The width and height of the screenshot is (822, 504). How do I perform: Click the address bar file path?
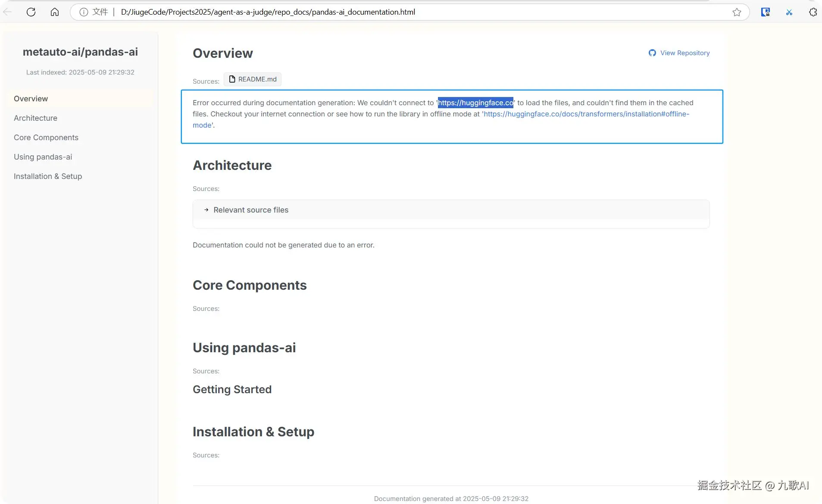point(268,12)
